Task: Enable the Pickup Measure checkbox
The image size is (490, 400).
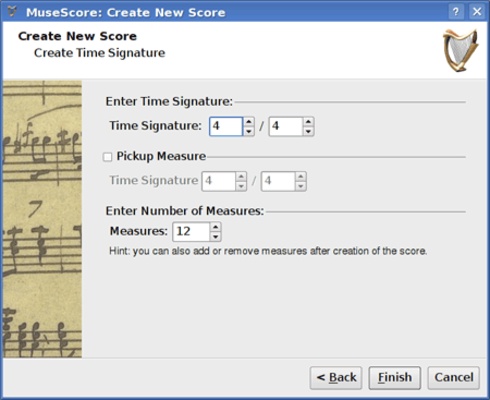Action: 107,157
